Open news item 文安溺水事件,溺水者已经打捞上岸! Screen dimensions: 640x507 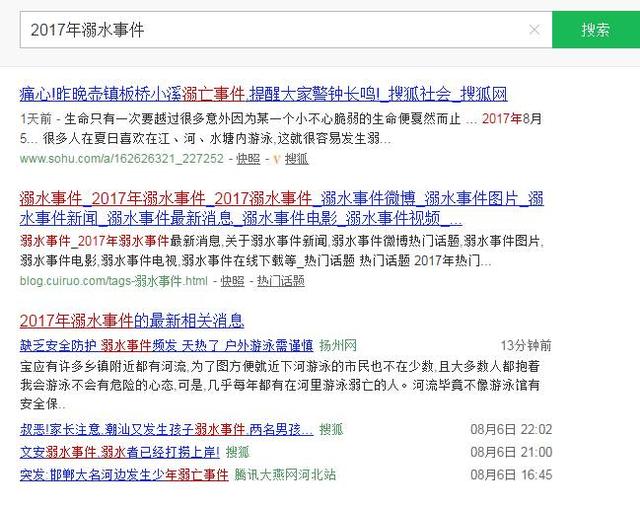[x=120, y=452]
